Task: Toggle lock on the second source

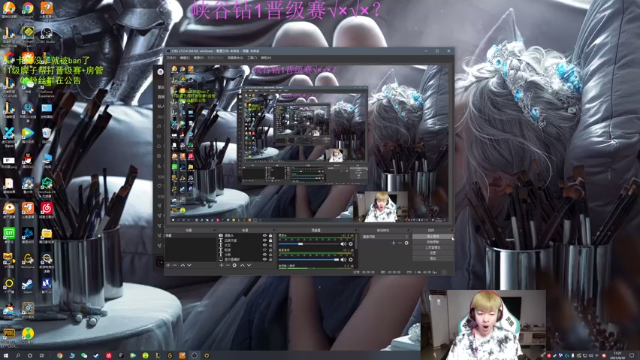Action: click(270, 240)
